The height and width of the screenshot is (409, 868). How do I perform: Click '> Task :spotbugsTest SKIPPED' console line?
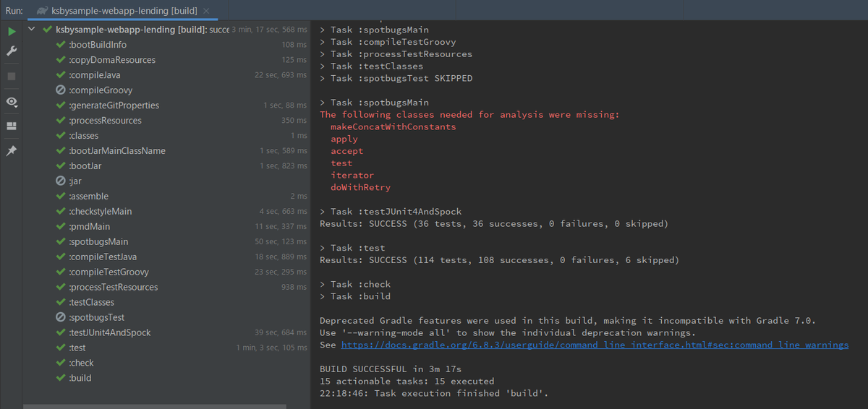tap(396, 78)
